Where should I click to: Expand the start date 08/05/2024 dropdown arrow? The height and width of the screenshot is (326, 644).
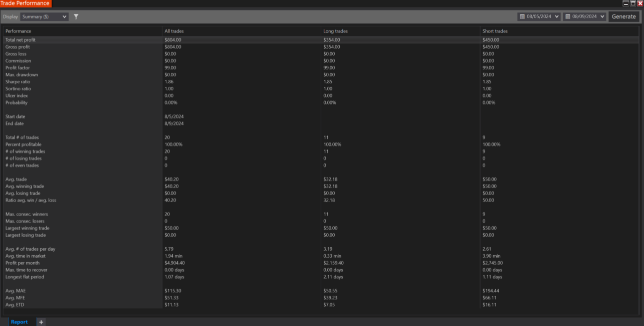557,17
